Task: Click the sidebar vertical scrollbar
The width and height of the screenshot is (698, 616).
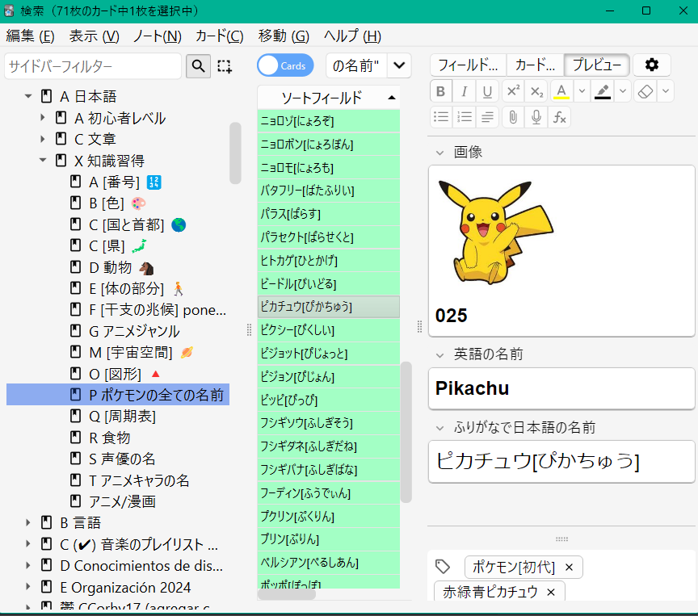Action: point(235,153)
